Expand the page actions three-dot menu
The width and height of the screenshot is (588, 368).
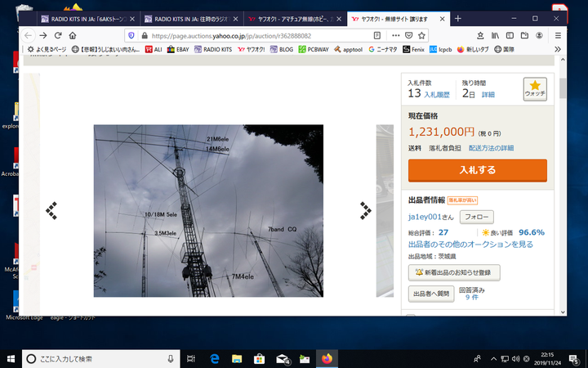[x=392, y=35]
